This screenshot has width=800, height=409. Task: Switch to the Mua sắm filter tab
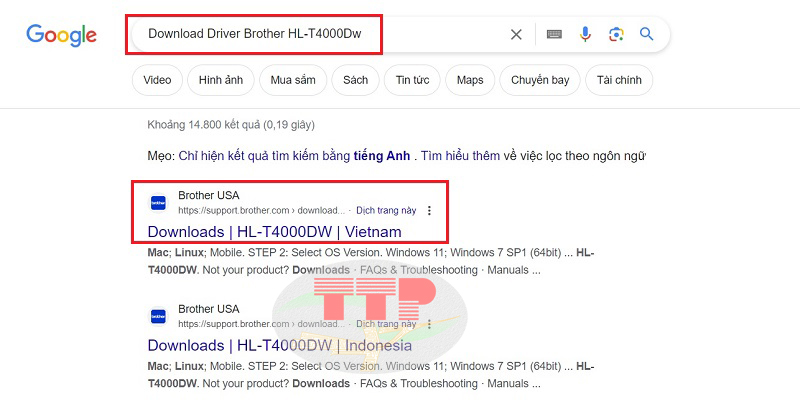pos(293,80)
